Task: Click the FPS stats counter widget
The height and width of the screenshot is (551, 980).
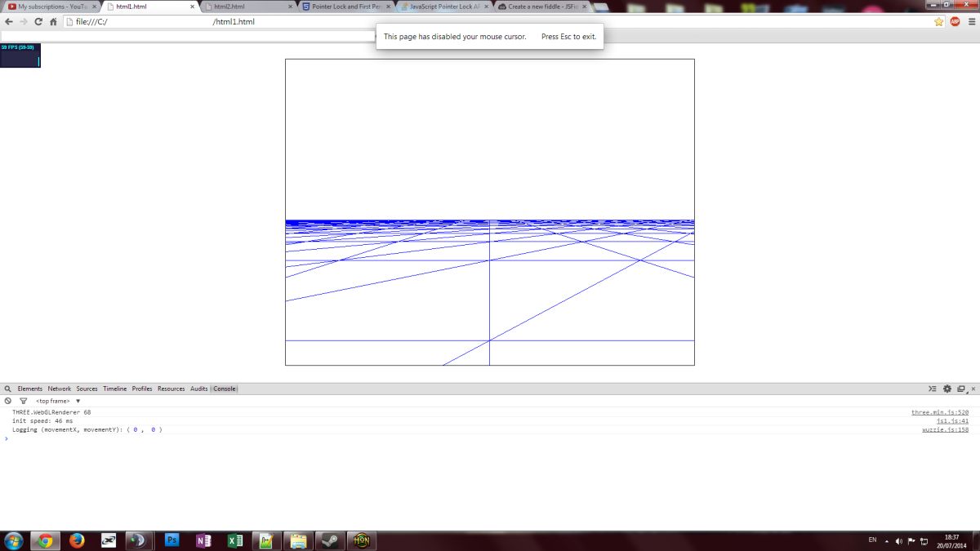Action: (x=20, y=56)
